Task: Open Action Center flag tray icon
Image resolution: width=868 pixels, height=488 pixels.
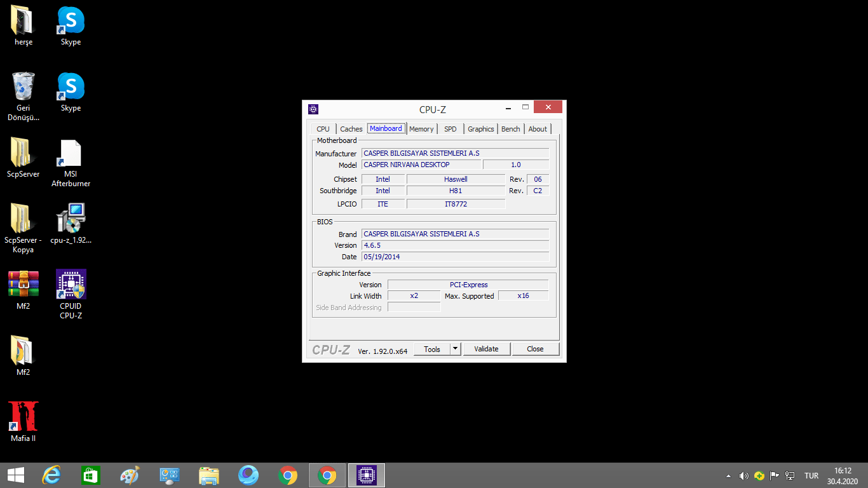Action: click(x=775, y=476)
